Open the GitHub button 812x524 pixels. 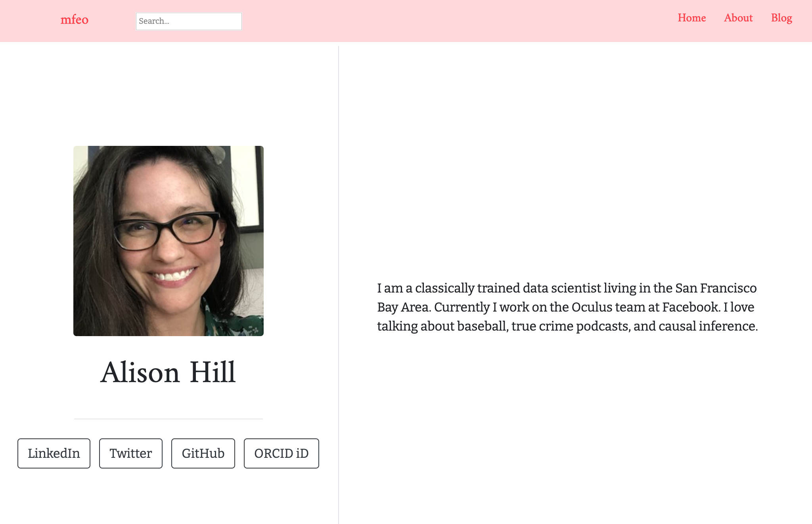click(203, 453)
